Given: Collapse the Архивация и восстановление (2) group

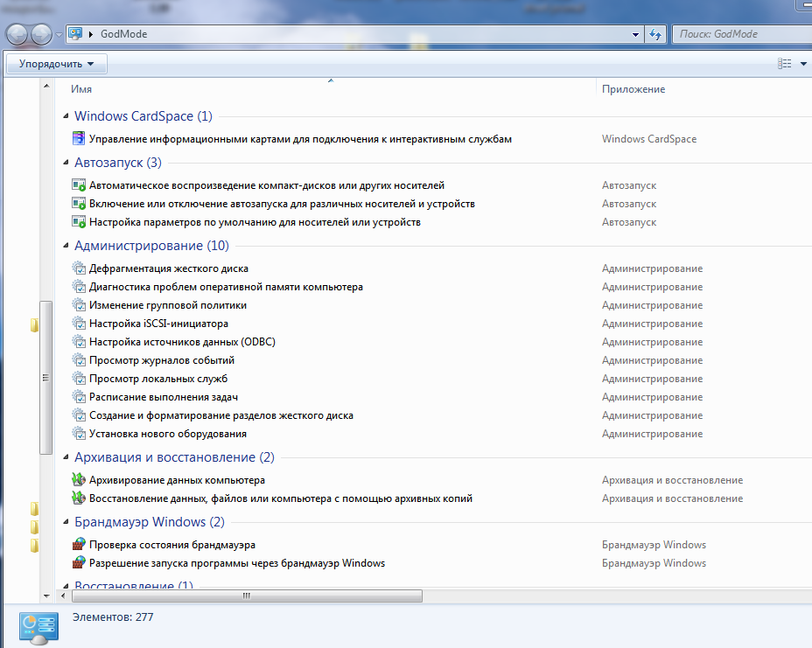Looking at the screenshot, I should 66,457.
